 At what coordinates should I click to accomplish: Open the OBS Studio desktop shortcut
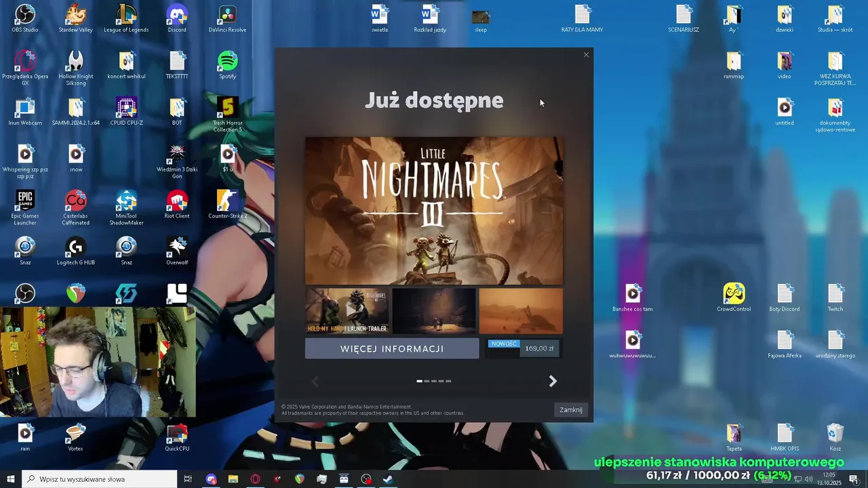(x=25, y=18)
